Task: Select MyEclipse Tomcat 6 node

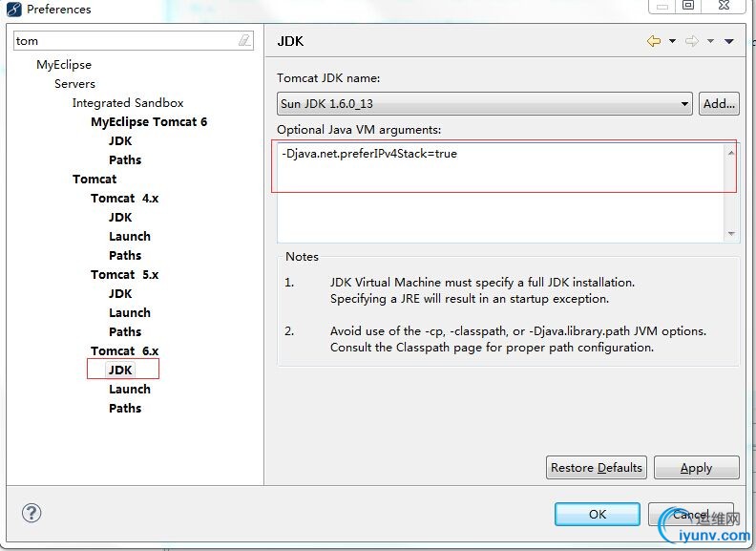Action: (x=149, y=121)
